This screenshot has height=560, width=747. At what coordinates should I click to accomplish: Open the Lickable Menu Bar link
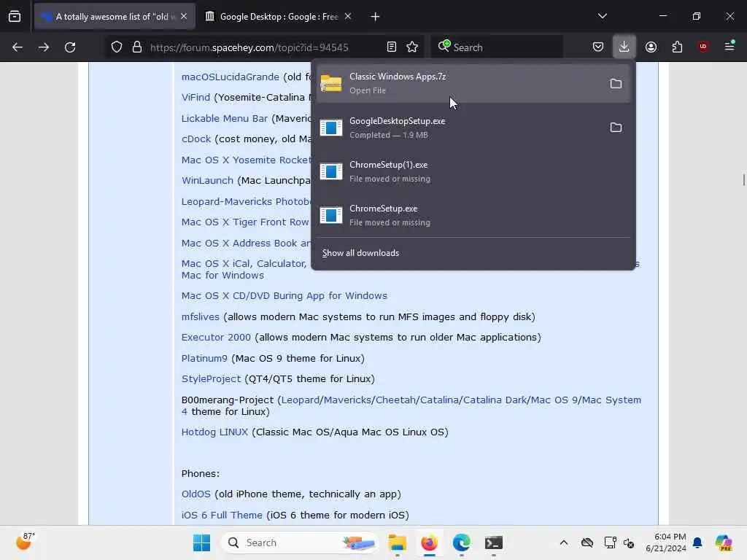point(225,119)
